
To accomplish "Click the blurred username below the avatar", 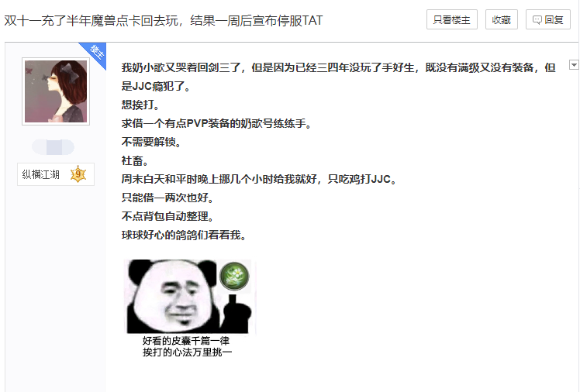I will tap(53, 147).
